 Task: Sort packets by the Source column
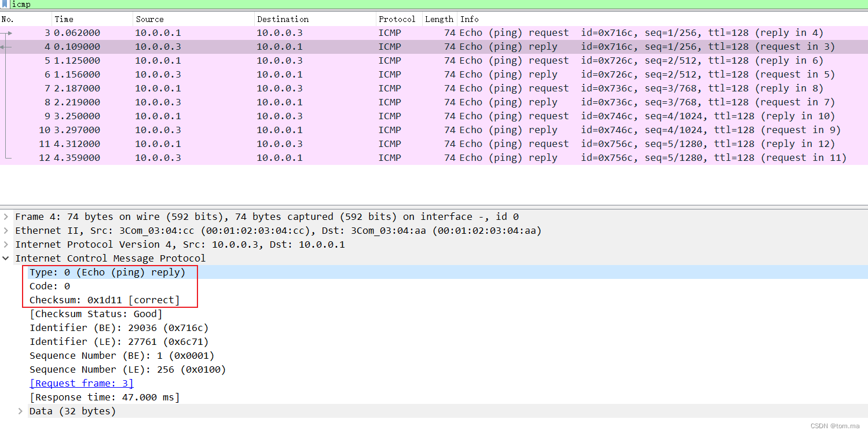point(149,19)
